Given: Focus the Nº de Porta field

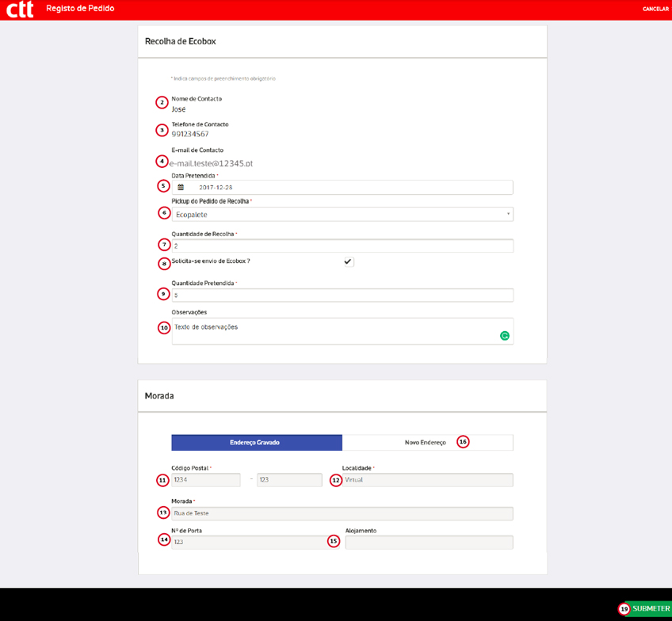Looking at the screenshot, I should (247, 543).
